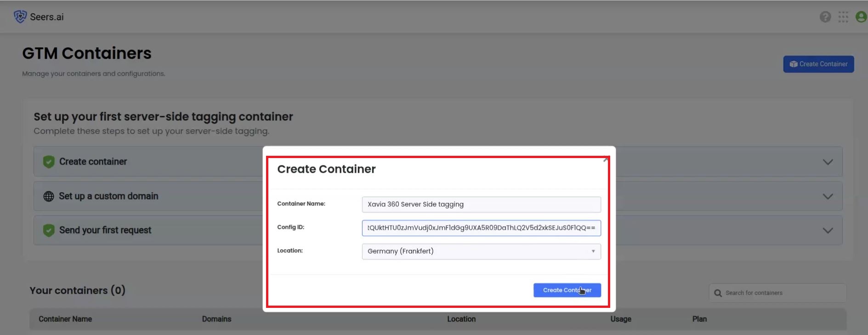
Task: Expand the Set up a custom domain chevron
Action: 828,197
